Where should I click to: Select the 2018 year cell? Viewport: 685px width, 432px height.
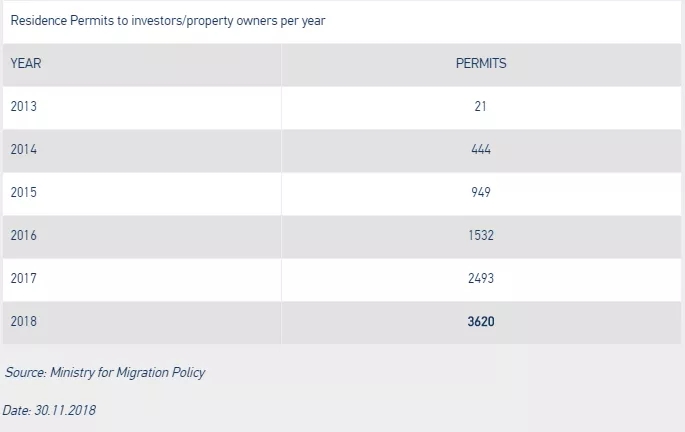coord(24,321)
